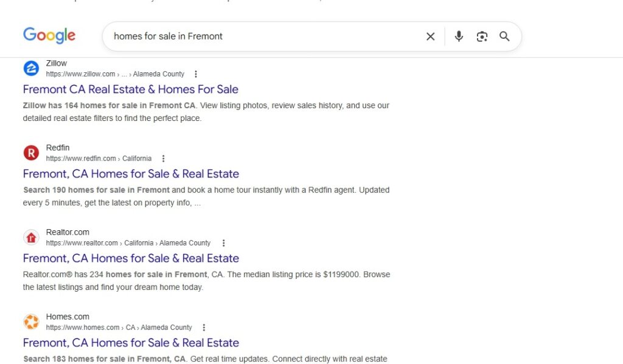Screen dimensions: 623x364
Task: Click the microphone icon for voice search
Action: coord(459,36)
